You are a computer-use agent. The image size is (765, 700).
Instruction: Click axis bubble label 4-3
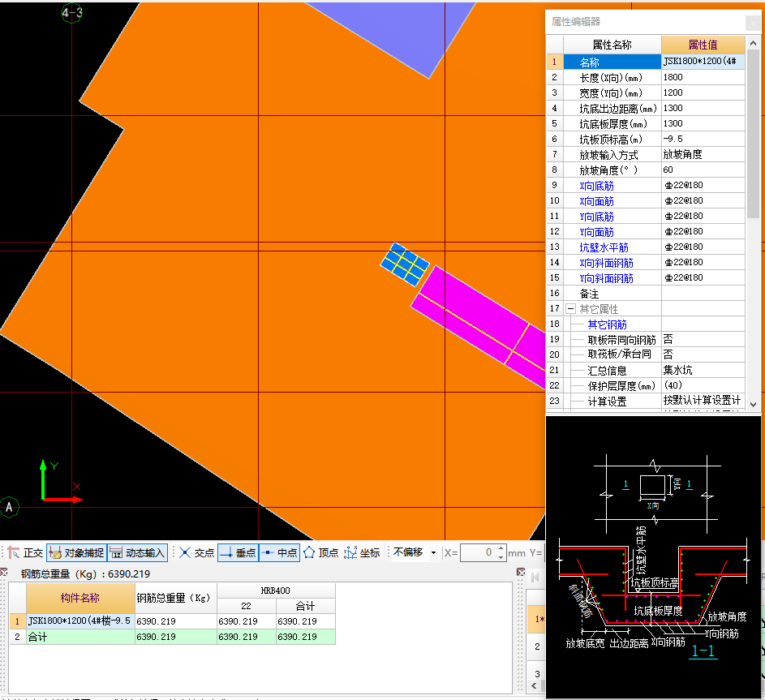71,13
